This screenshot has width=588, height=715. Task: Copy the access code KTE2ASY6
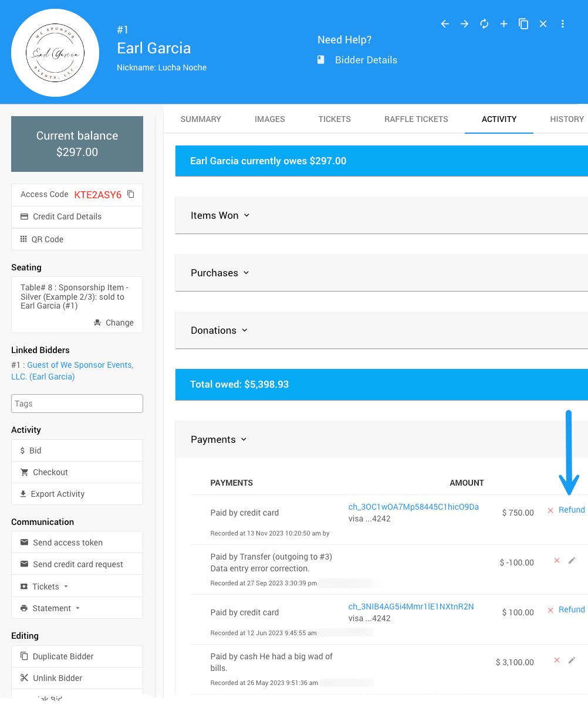[x=131, y=194]
